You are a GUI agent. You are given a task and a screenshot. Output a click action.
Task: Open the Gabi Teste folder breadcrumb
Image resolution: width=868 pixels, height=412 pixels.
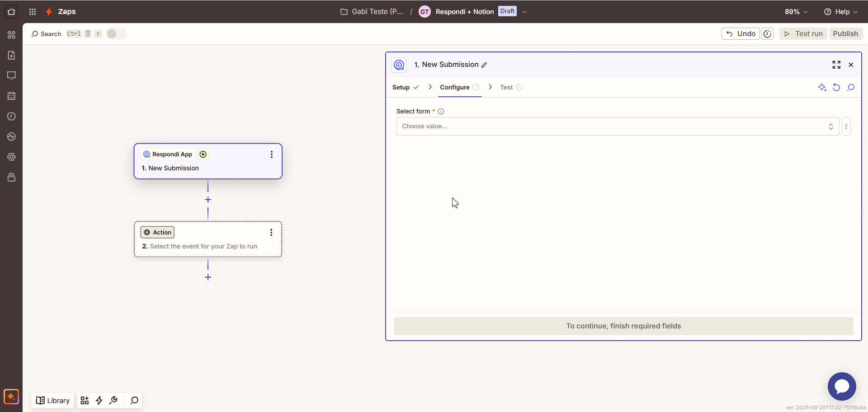click(x=372, y=12)
